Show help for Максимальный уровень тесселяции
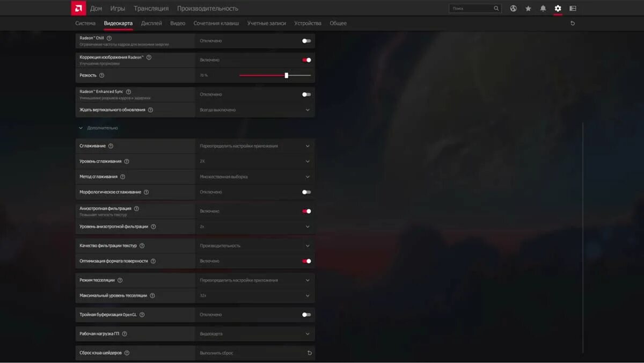Viewport: 644px width, 363px height. coord(152,295)
